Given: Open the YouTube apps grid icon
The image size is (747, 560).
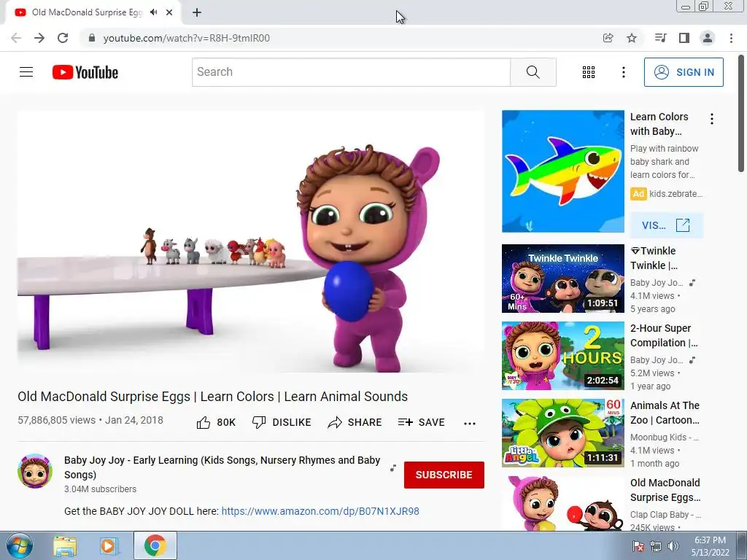Looking at the screenshot, I should coord(589,72).
